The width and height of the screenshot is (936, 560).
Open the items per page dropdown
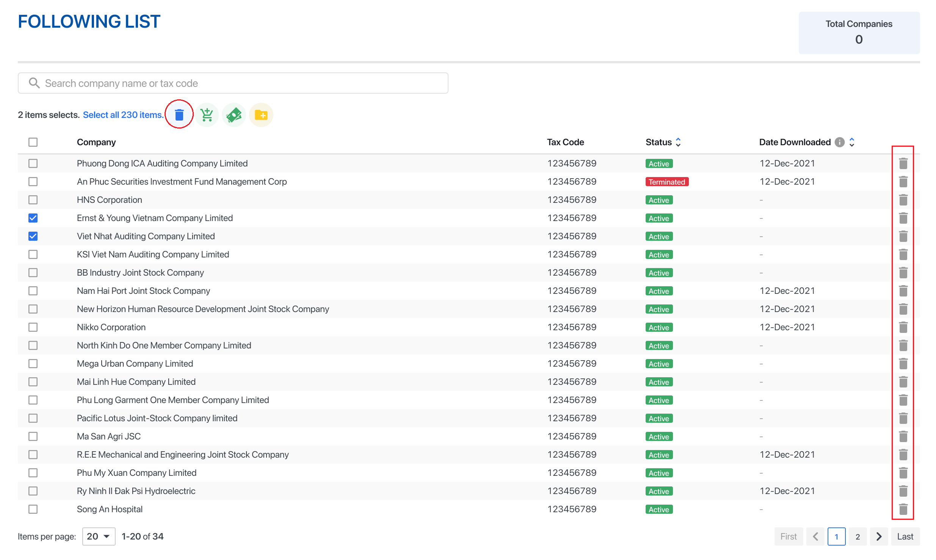click(99, 536)
